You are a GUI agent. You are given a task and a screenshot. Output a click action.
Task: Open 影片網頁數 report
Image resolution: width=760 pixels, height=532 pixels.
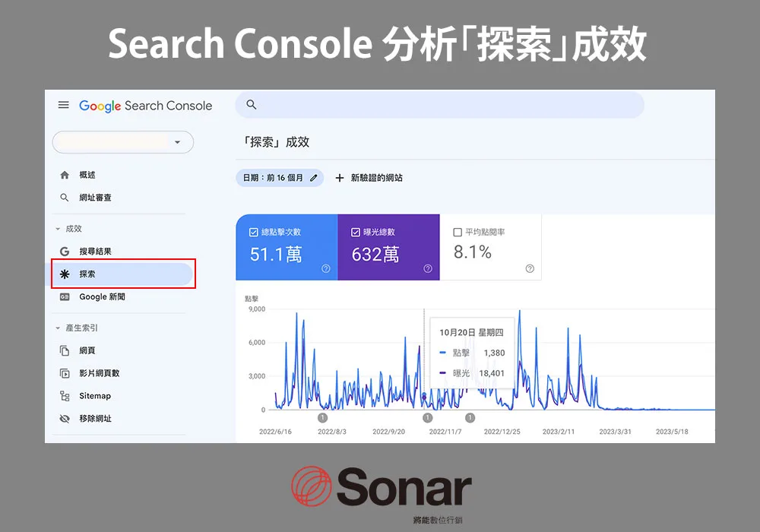[100, 373]
